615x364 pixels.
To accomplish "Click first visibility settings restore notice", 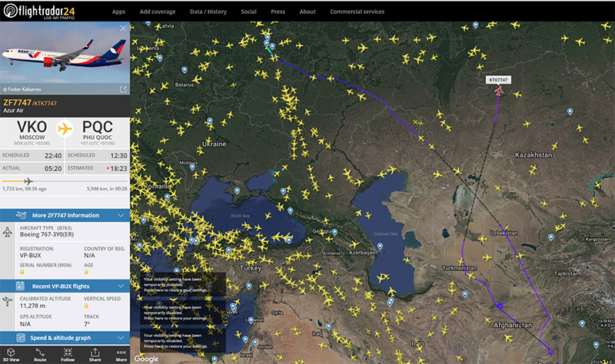I will 183,284.
